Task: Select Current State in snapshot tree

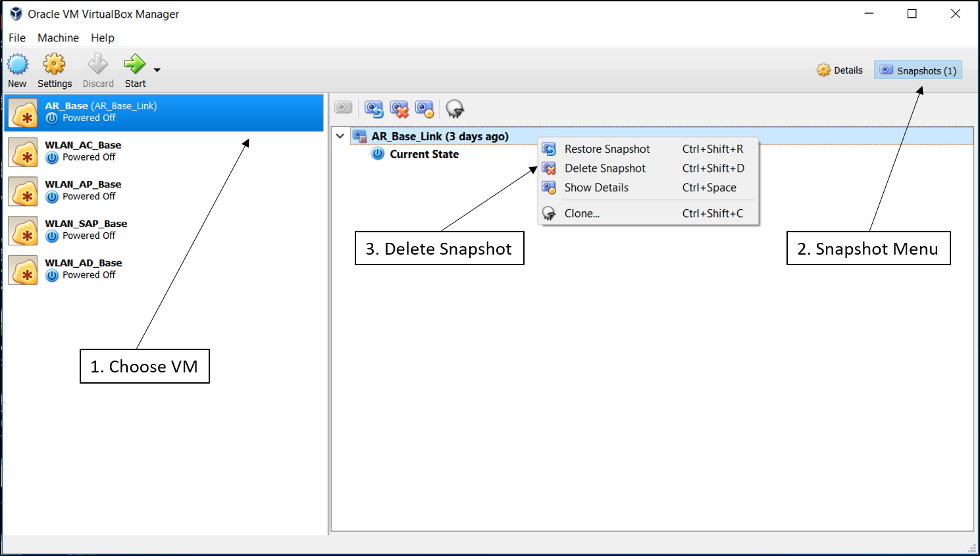Action: [424, 154]
